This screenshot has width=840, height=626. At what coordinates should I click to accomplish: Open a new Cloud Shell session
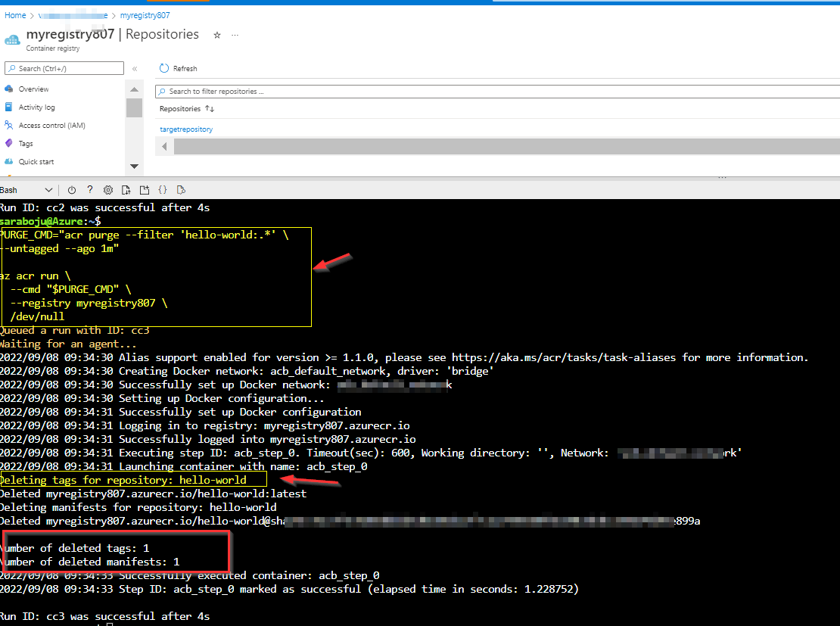(x=144, y=190)
